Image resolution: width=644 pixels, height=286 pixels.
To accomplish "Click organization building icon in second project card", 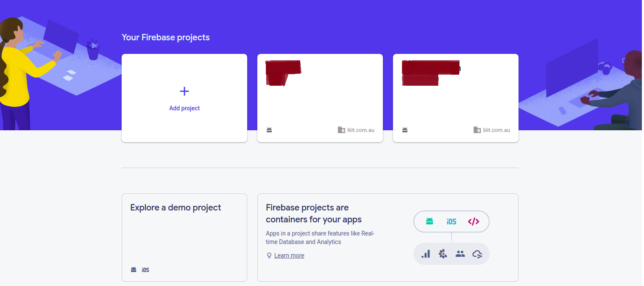I will pos(477,130).
